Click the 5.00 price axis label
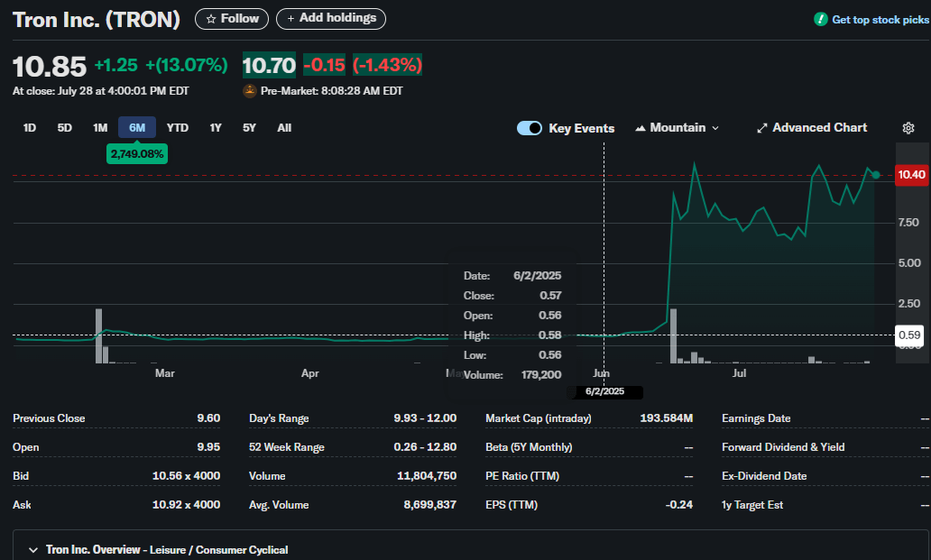Image resolution: width=931 pixels, height=560 pixels. [909, 262]
